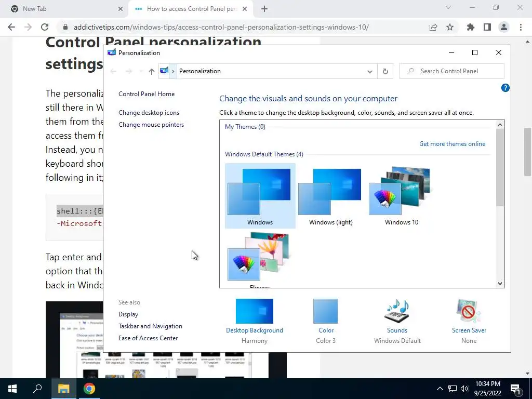This screenshot has height=399, width=532.
Task: Select the How to access Control Panel tab
Action: (x=192, y=9)
